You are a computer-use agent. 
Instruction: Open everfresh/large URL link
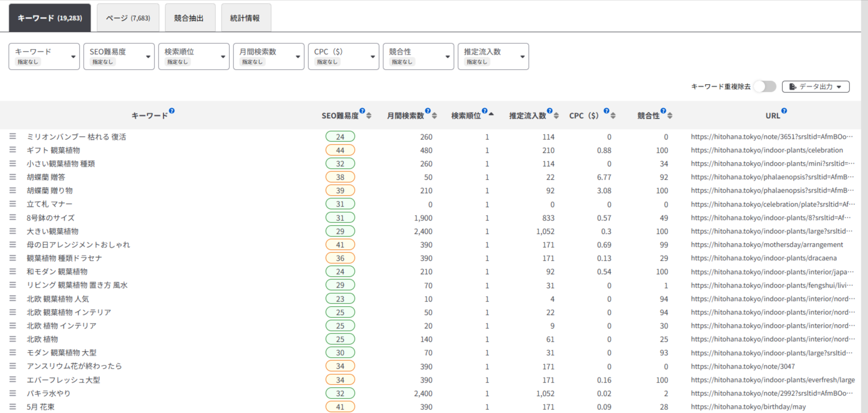tap(772, 380)
